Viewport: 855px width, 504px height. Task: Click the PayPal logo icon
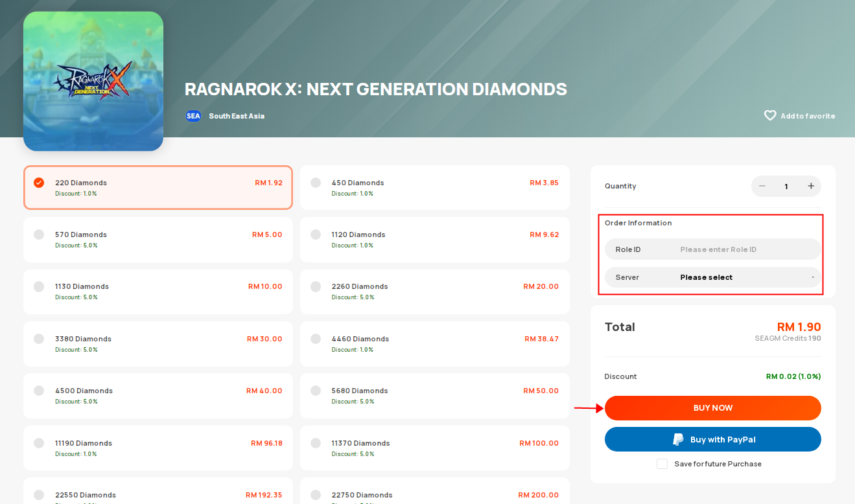click(678, 439)
